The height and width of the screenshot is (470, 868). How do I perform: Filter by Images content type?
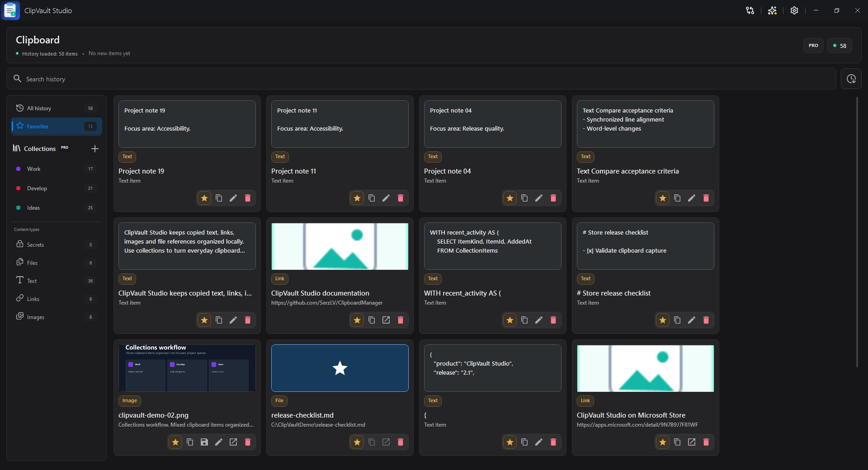pyautogui.click(x=57, y=317)
